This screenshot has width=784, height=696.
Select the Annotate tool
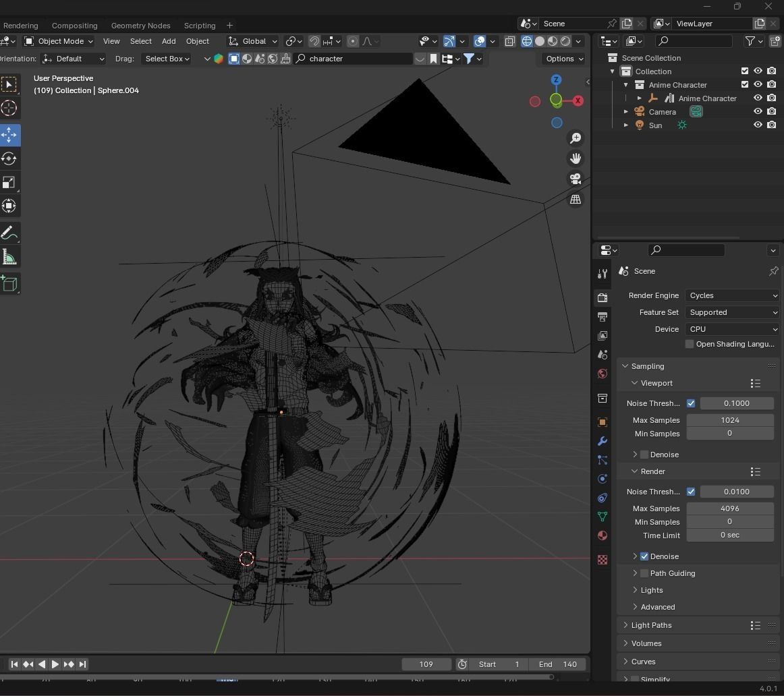pos(9,233)
